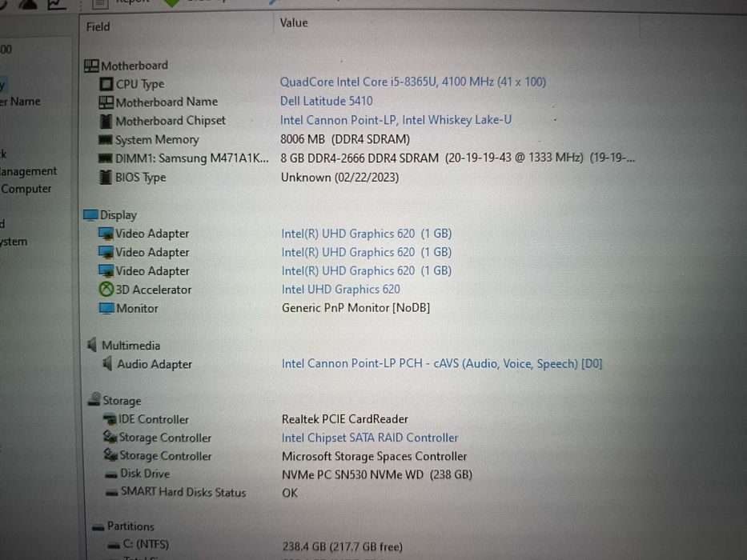Viewport: 747px width, 560px height.
Task: Click the Storage section icon
Action: click(94, 399)
